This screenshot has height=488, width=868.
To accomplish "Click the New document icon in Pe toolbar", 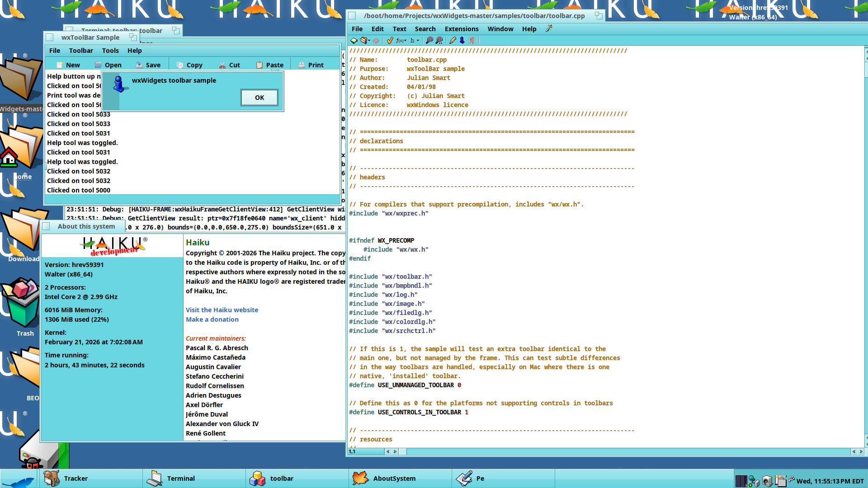I will 354,40.
